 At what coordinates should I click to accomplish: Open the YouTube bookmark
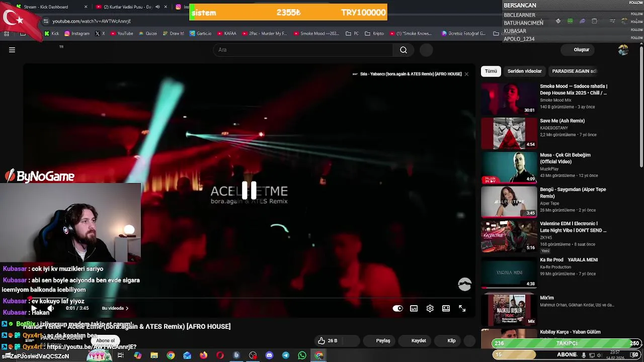[x=121, y=34]
